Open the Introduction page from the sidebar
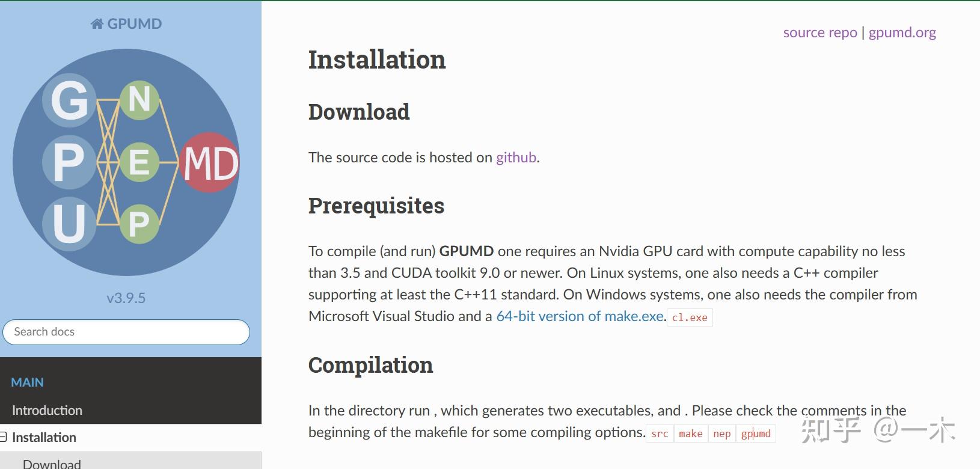This screenshot has height=469, width=980. tap(47, 410)
